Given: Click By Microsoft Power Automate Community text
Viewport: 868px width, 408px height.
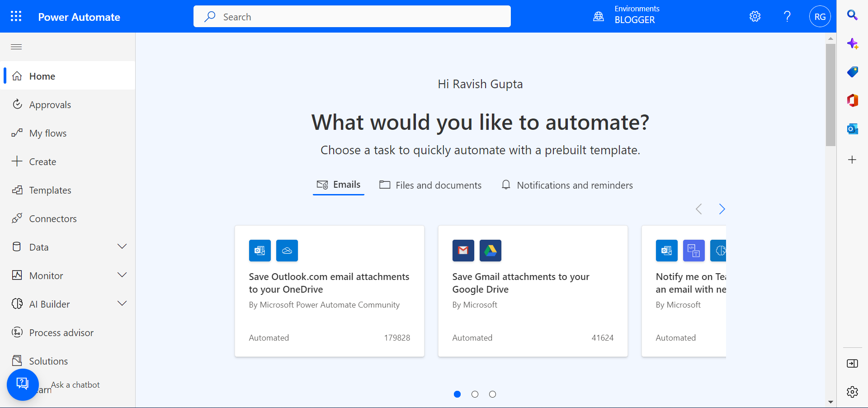Looking at the screenshot, I should coord(324,305).
